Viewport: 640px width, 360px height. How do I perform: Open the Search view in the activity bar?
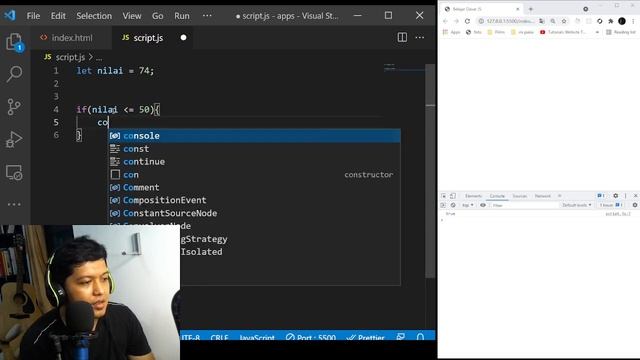click(x=15, y=74)
